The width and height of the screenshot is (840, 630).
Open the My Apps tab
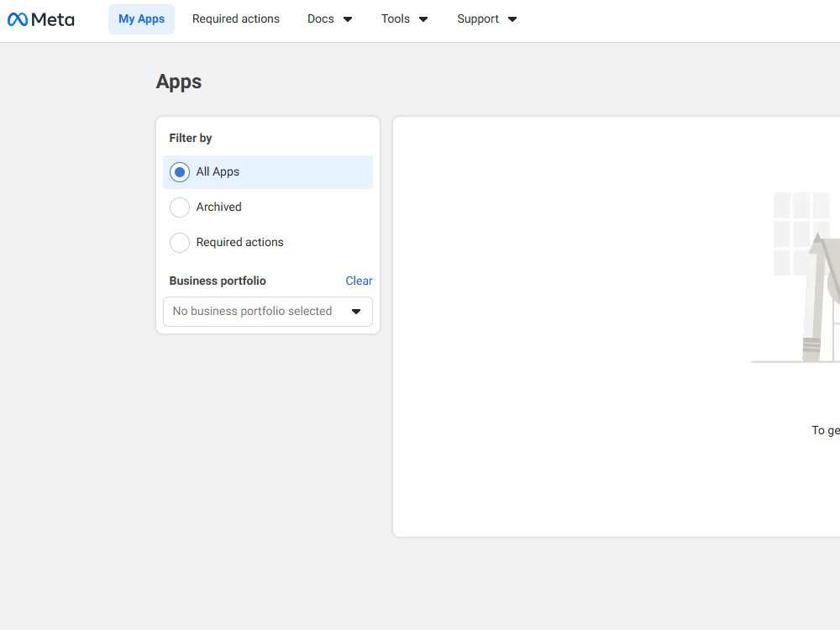[141, 19]
